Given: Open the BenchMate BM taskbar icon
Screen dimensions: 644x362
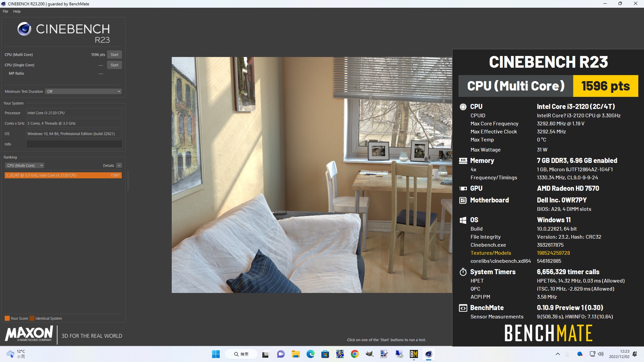Looking at the screenshot, I should [414, 354].
